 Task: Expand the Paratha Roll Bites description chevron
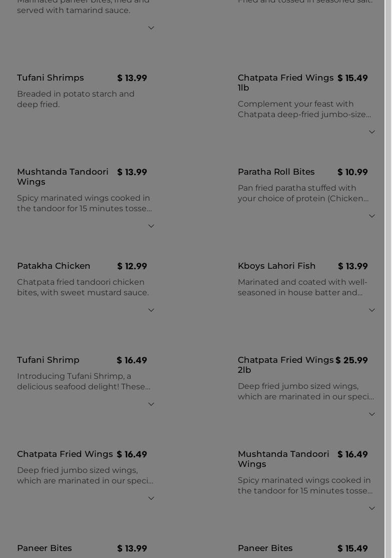point(371,216)
